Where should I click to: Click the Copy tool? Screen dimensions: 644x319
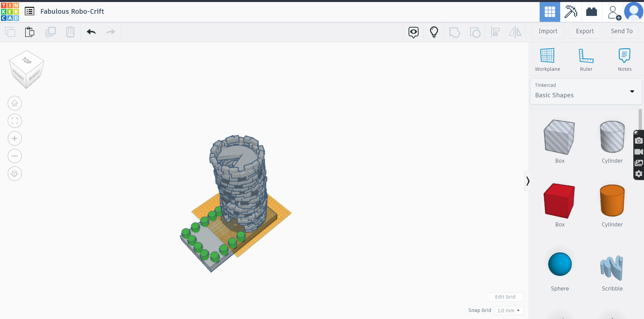[x=10, y=32]
